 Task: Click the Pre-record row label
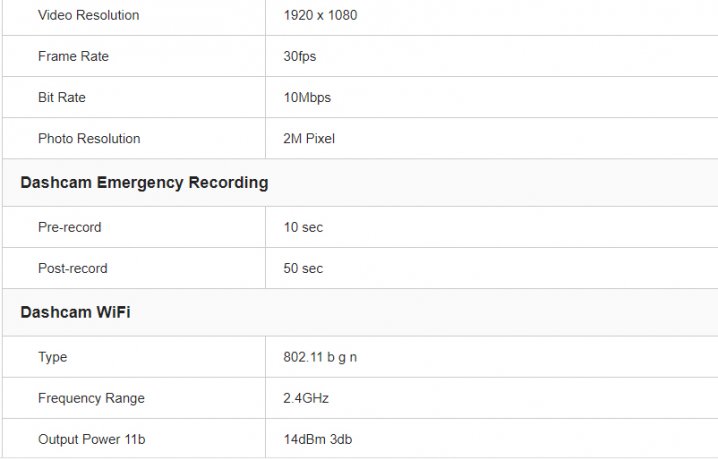point(69,227)
